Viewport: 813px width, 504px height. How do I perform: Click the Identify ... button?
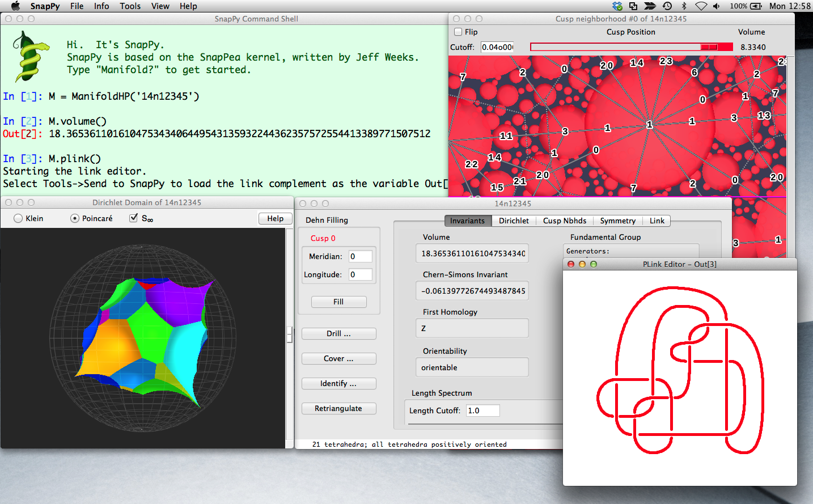click(338, 383)
